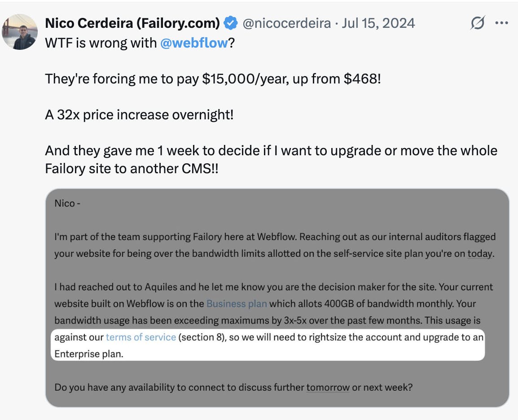
Task: Click the Jul 15, 2024 timestamp
Action: point(378,23)
